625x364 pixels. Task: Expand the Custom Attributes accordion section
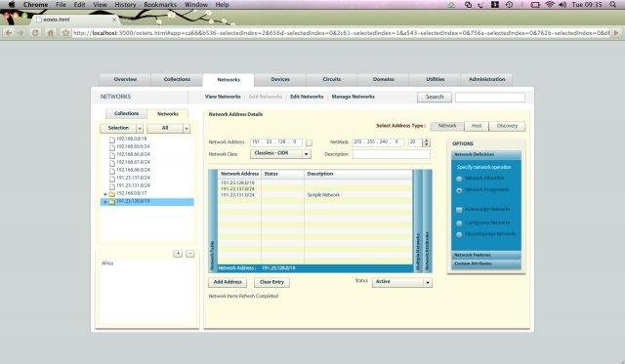click(486, 263)
